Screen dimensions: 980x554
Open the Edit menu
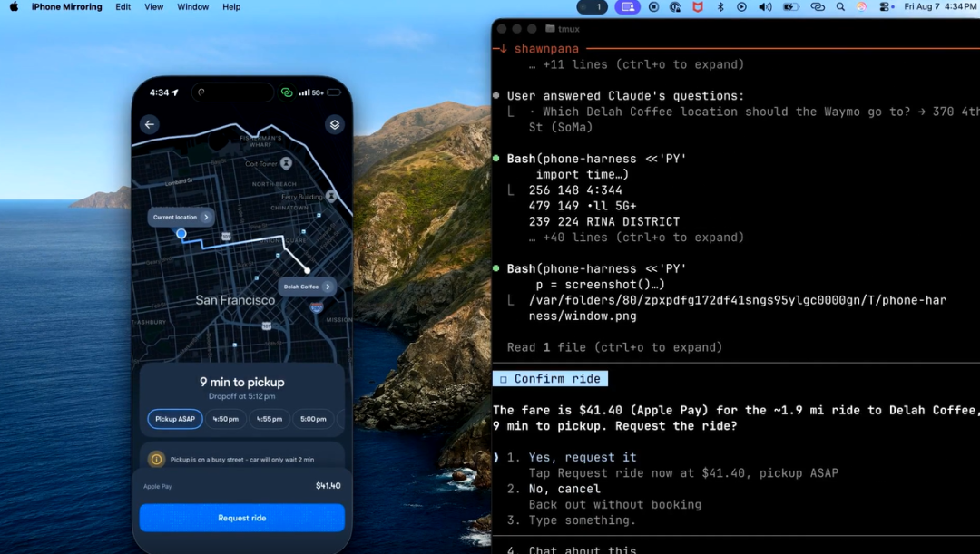[123, 7]
